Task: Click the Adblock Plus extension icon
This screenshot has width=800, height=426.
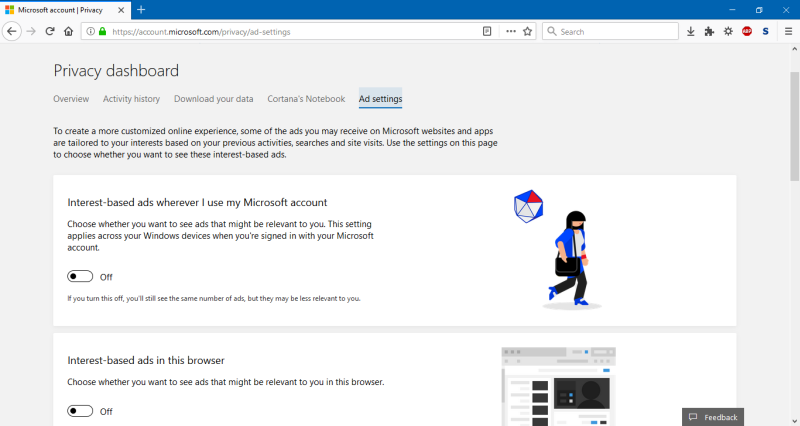Action: coord(747,31)
